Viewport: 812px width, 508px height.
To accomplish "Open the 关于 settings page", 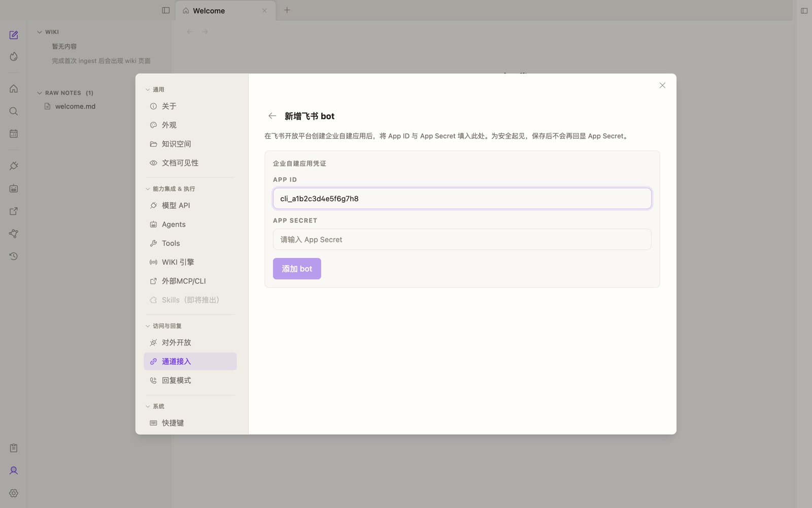I will 190,106.
